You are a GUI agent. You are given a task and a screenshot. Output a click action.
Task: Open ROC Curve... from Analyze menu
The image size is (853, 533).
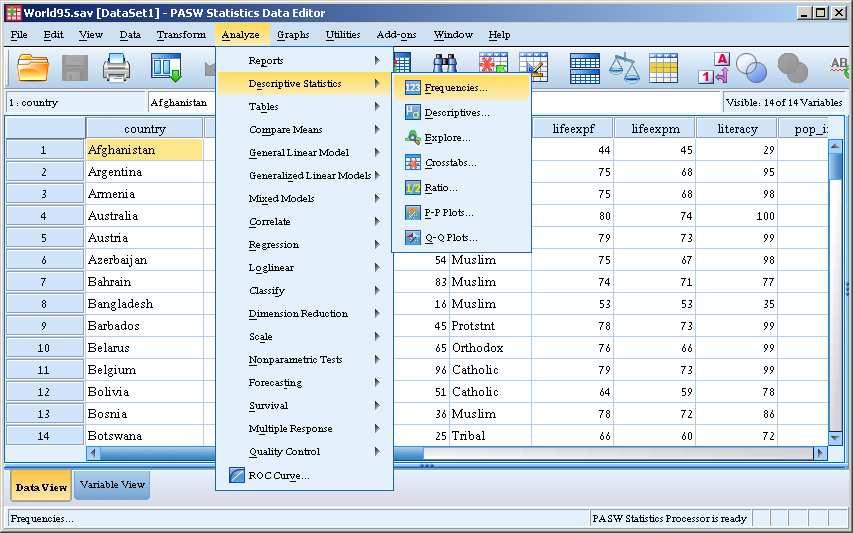305,475
